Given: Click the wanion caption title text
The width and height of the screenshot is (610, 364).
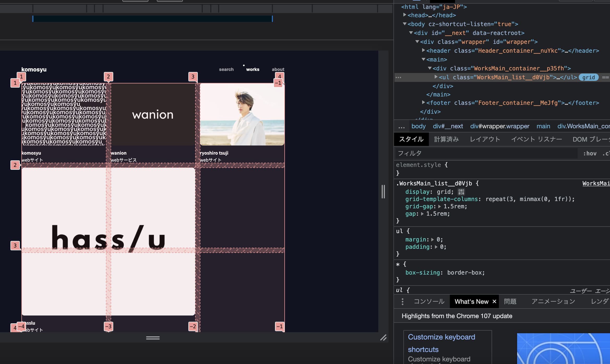Looking at the screenshot, I should 118,153.
